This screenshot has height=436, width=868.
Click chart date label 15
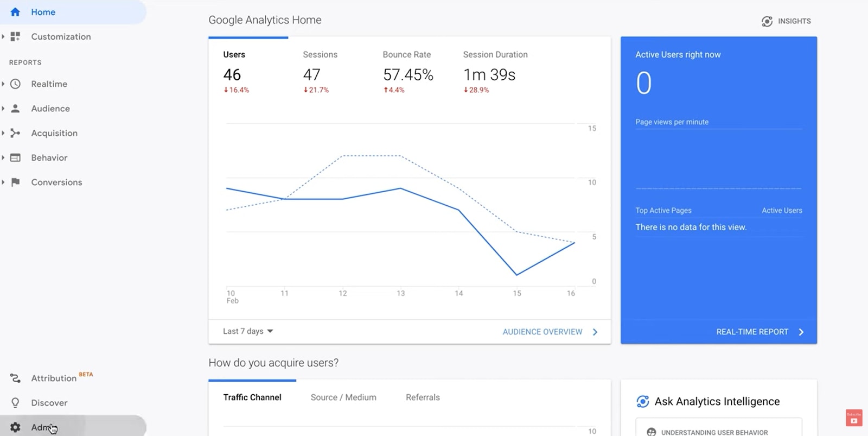(517, 293)
